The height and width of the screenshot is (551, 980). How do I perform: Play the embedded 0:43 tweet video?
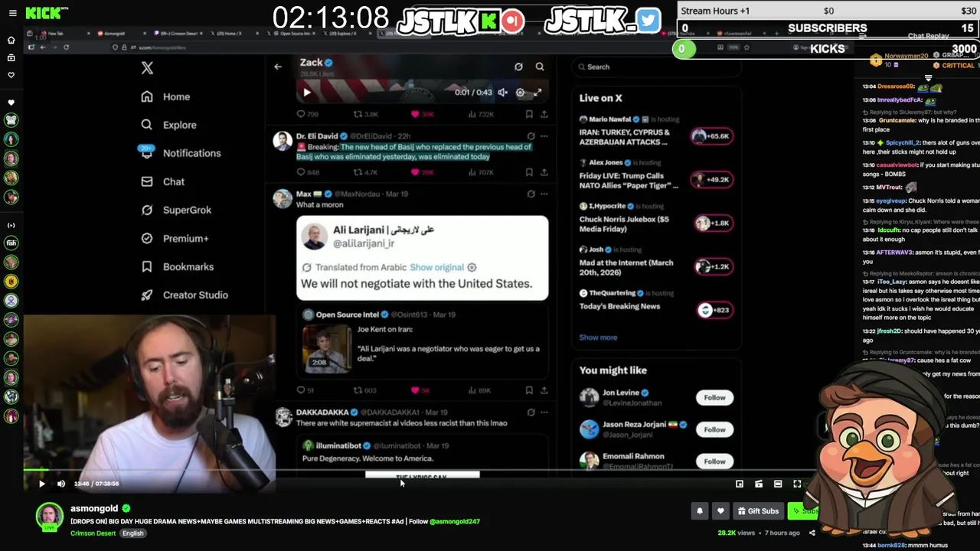(x=306, y=93)
